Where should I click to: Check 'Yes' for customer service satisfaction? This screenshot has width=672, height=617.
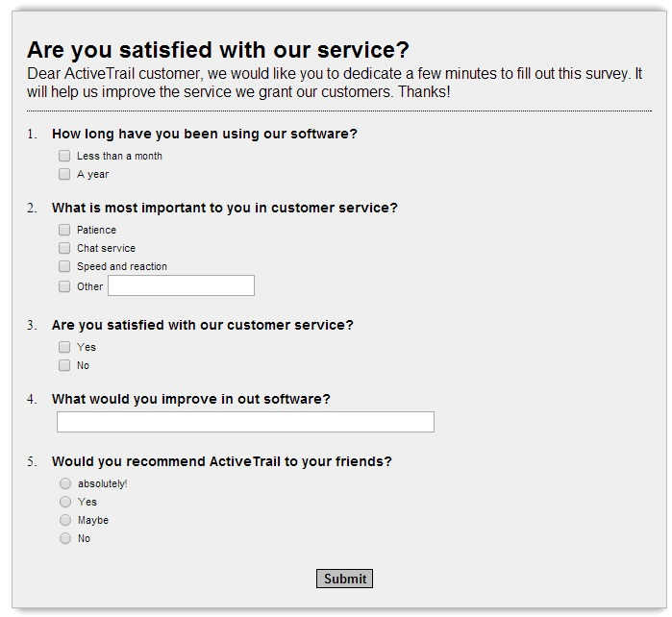click(64, 347)
